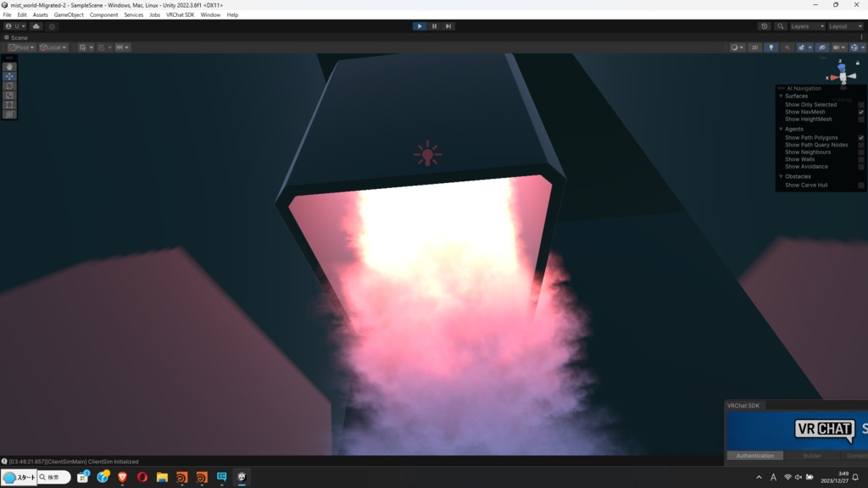Toggle scene effects (skybox, fog) button
The image size is (868, 488).
coord(801,47)
